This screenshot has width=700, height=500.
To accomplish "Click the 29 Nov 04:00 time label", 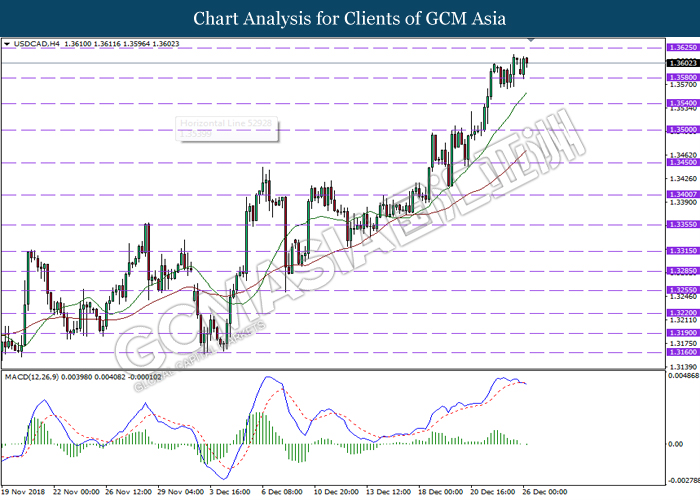I will pos(181,492).
